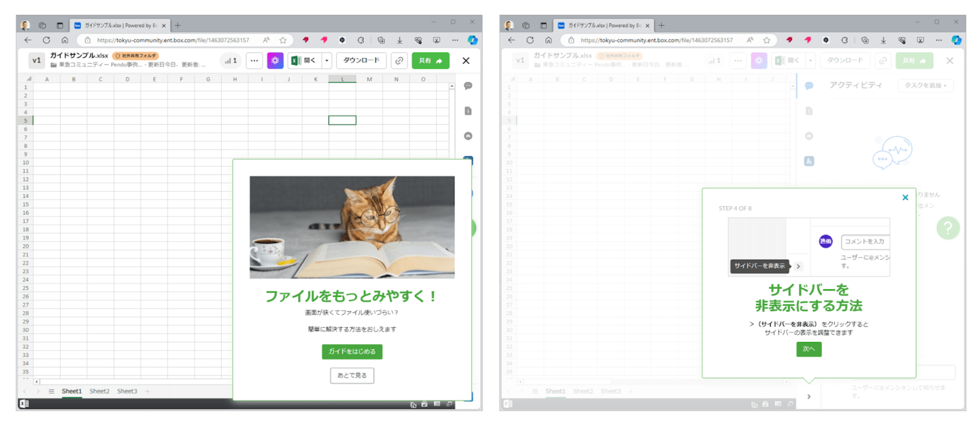Image resolution: width=980 pixels, height=421 pixels.
Task: Open activity comment sidebar icon in left window
Action: coord(468,86)
